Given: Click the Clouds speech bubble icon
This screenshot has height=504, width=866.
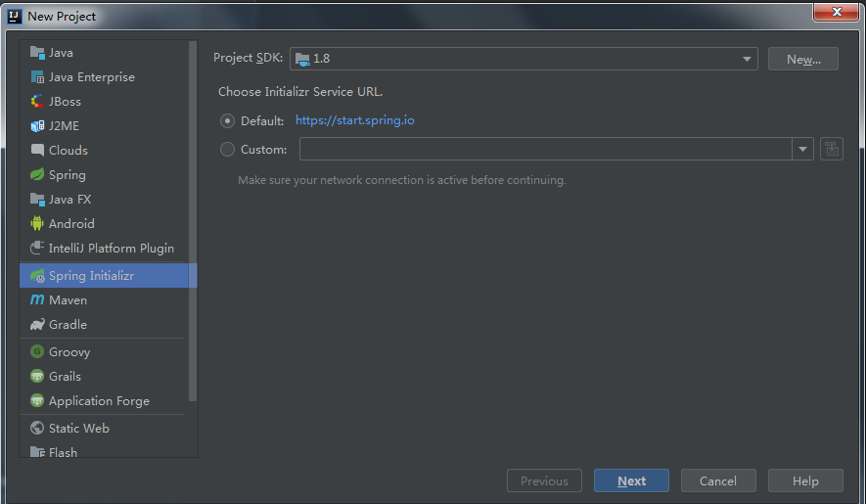Looking at the screenshot, I should tap(37, 151).
